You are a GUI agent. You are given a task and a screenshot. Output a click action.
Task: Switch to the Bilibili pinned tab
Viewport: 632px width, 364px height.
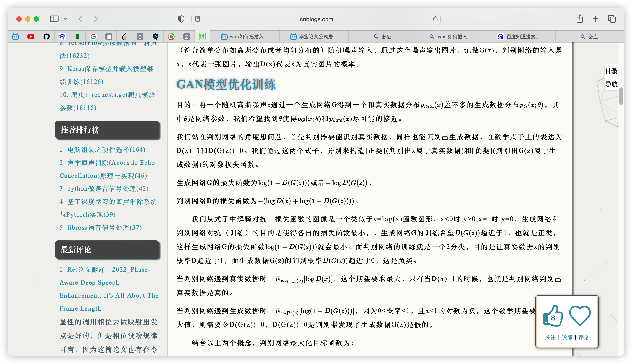click(16, 37)
